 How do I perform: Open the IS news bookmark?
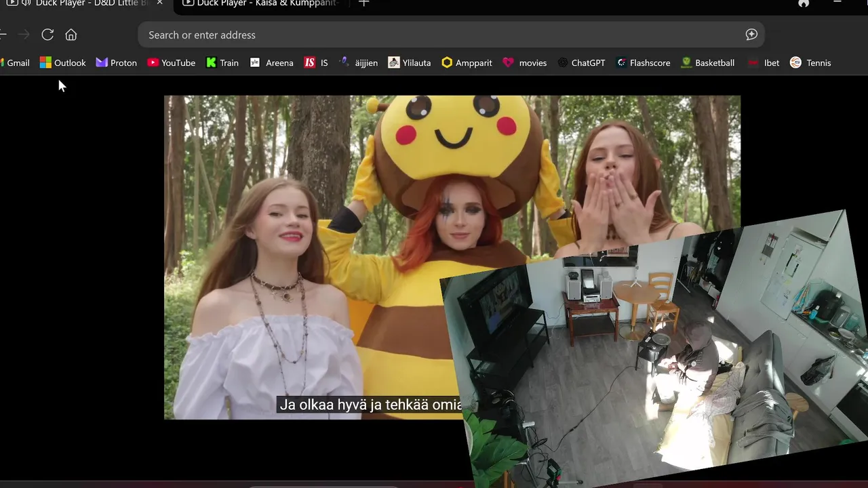[316, 62]
